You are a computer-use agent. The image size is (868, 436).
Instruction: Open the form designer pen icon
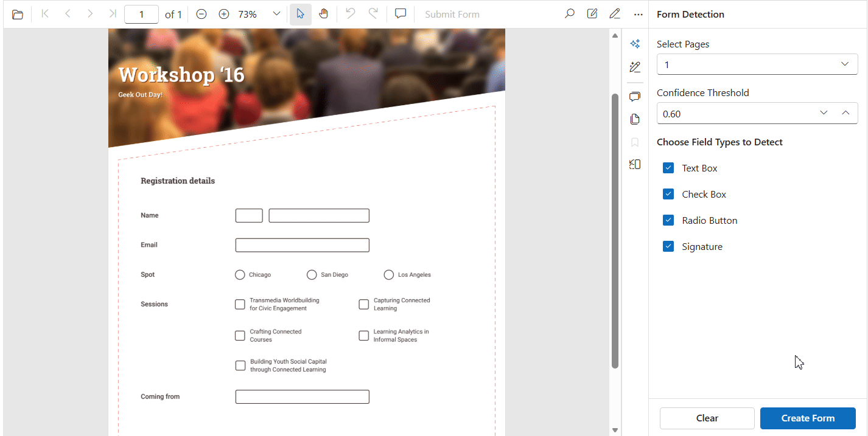(x=615, y=13)
